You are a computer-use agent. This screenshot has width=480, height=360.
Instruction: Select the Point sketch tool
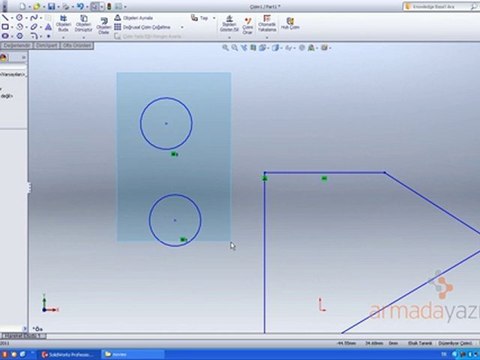point(48,36)
